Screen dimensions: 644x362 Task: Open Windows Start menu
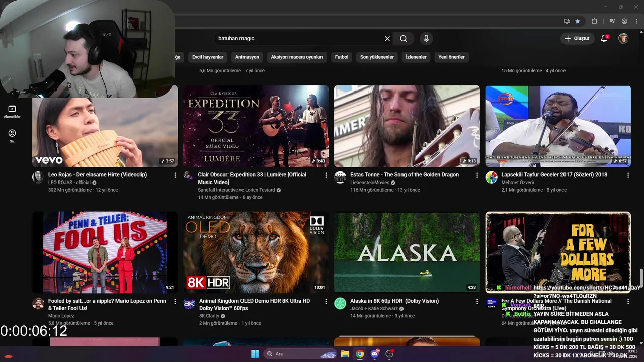pyautogui.click(x=255, y=354)
